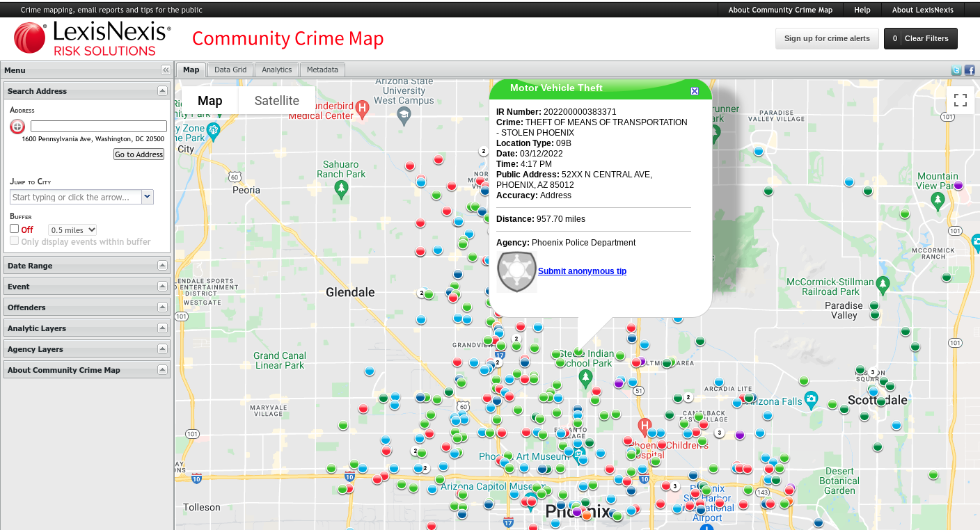This screenshot has height=530, width=980.
Task: Open the Twitter share icon
Action: click(956, 70)
